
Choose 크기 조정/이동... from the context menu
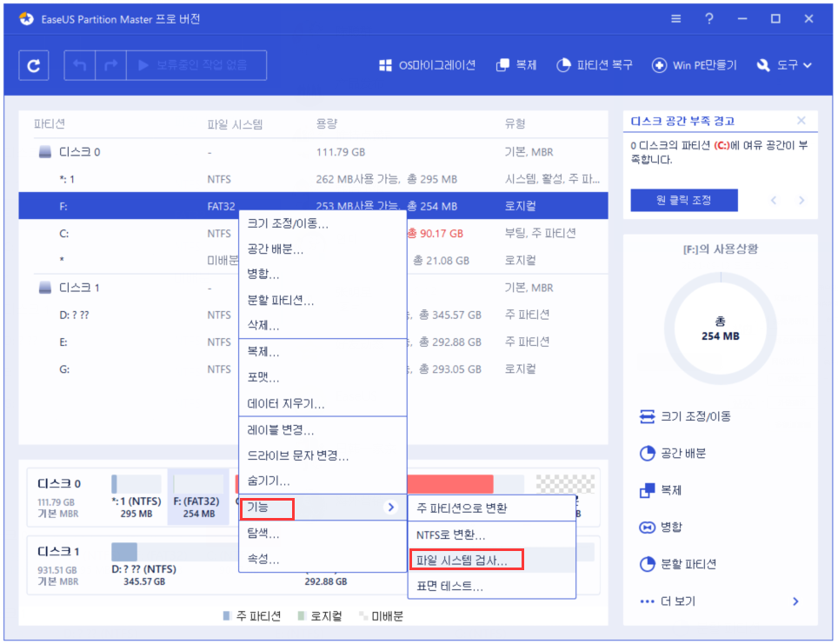[x=323, y=223]
